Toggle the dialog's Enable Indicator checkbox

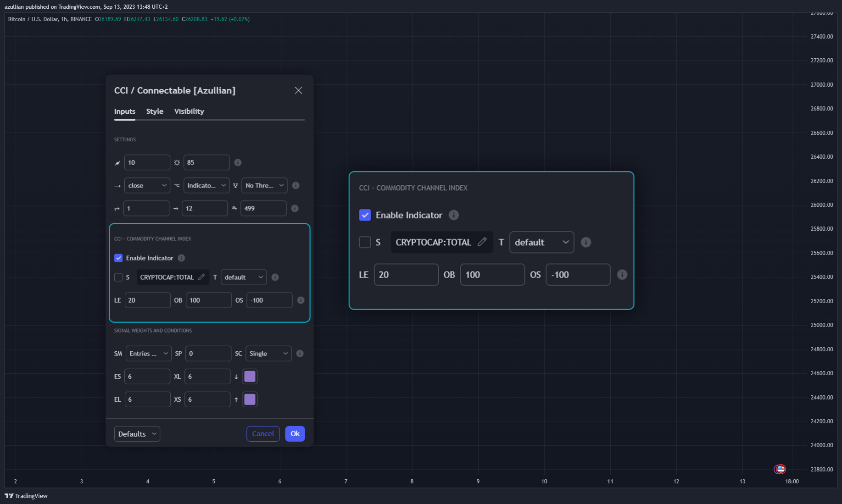click(118, 258)
